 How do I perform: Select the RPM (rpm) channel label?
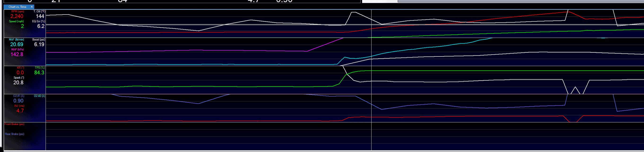tap(17, 12)
